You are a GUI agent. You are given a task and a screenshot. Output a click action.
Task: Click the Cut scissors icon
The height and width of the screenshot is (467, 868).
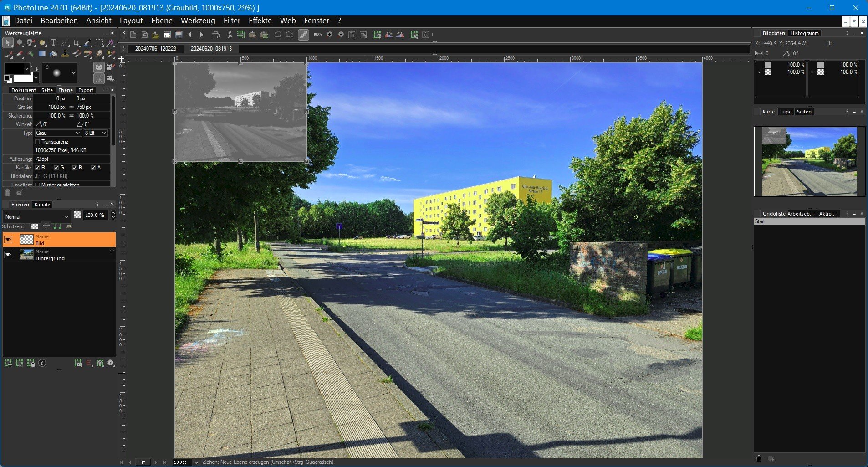pos(230,35)
